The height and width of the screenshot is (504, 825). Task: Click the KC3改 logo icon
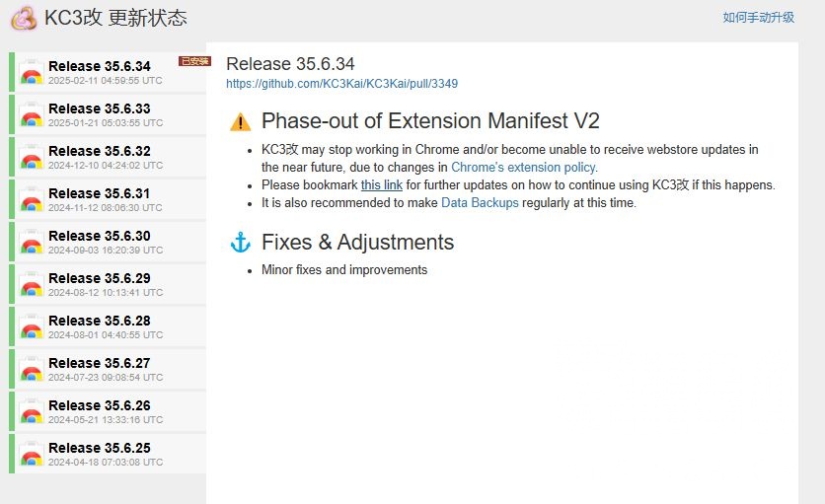pyautogui.click(x=24, y=18)
